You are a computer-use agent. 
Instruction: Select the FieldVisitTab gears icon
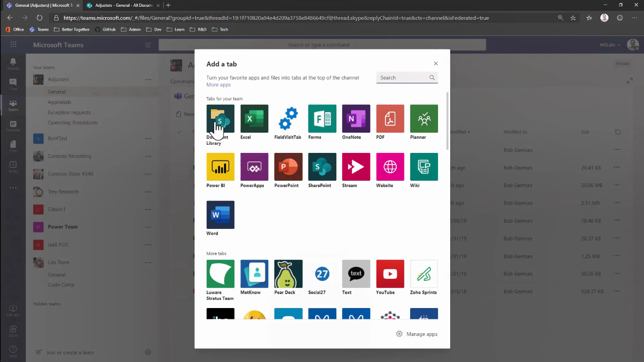288,119
